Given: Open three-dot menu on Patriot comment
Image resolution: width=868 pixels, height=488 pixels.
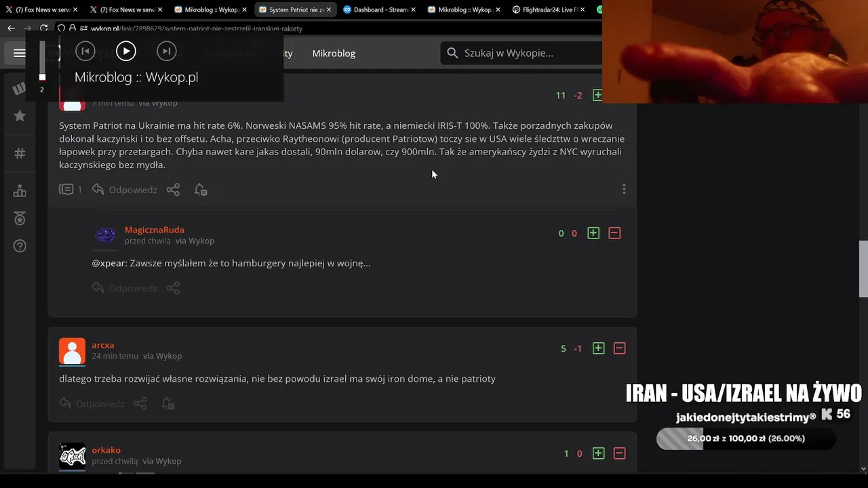Looking at the screenshot, I should pos(624,189).
